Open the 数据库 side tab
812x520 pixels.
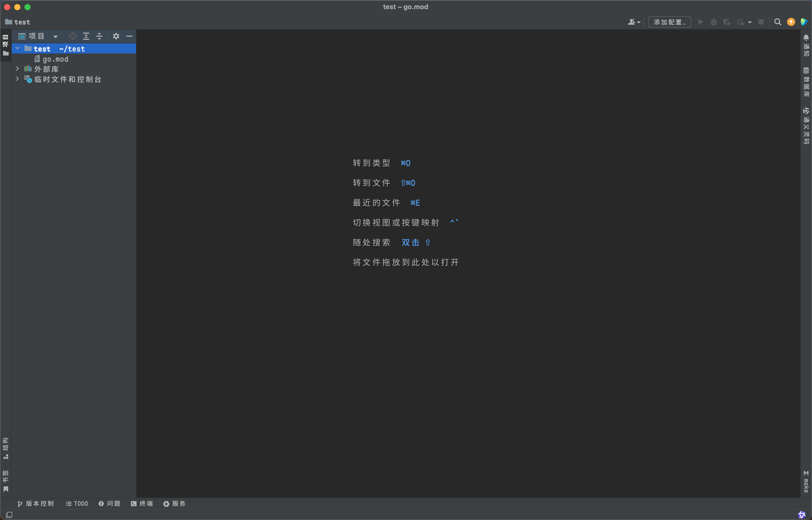806,82
